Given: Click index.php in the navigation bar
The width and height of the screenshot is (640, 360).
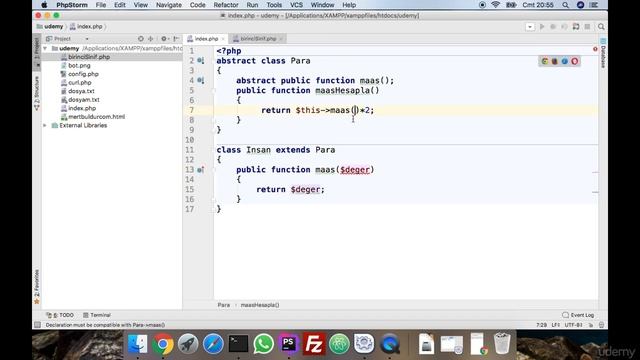Looking at the screenshot, I should click(x=86, y=27).
